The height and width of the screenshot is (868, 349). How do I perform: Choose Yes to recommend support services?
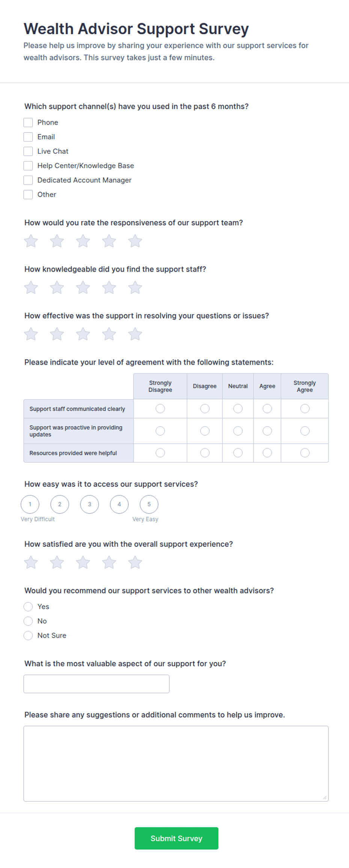coord(28,607)
